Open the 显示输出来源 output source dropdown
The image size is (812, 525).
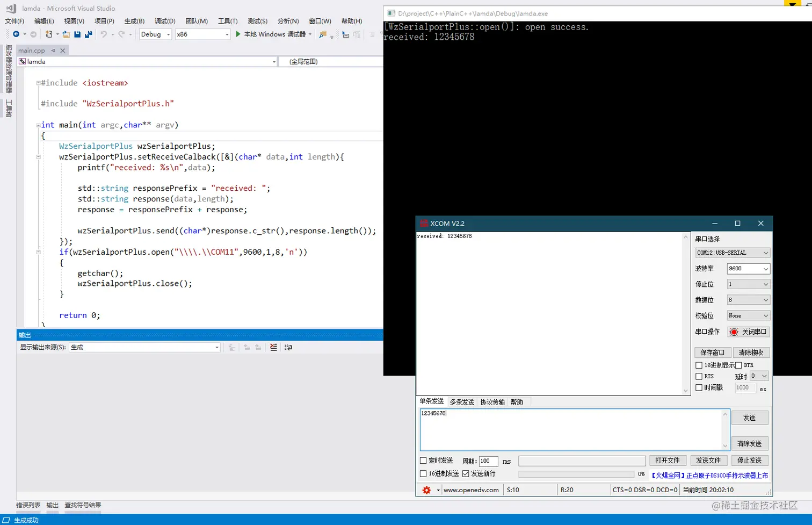click(x=144, y=347)
